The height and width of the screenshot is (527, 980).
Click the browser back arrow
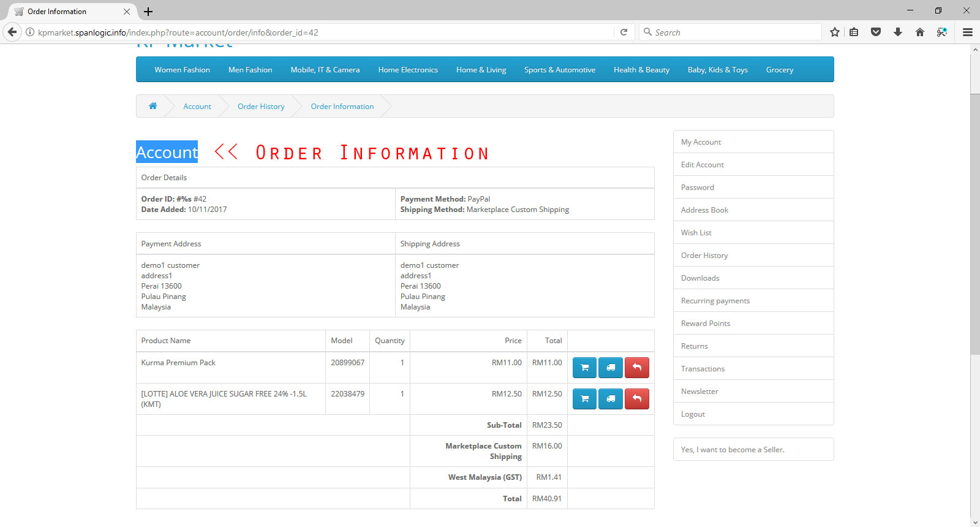coord(12,32)
